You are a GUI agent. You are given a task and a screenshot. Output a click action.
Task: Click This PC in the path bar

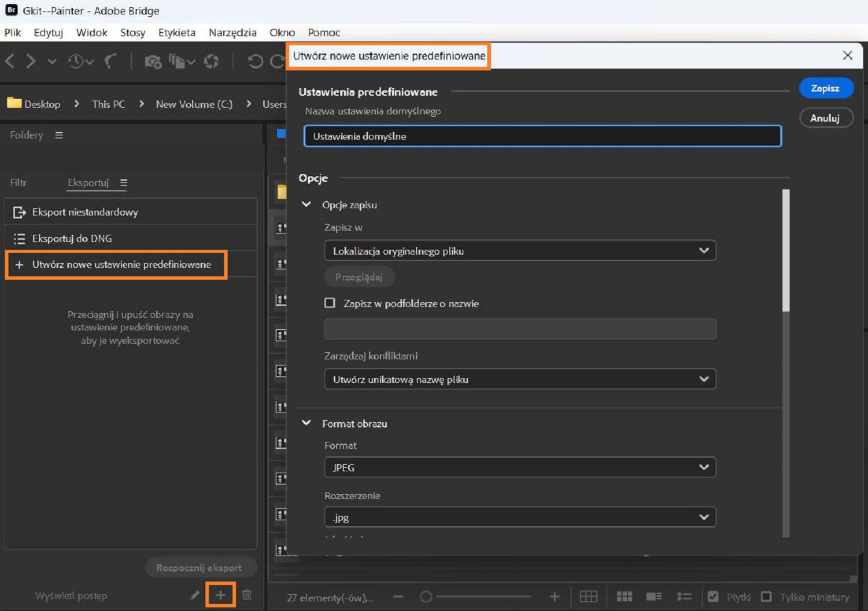[x=108, y=104]
